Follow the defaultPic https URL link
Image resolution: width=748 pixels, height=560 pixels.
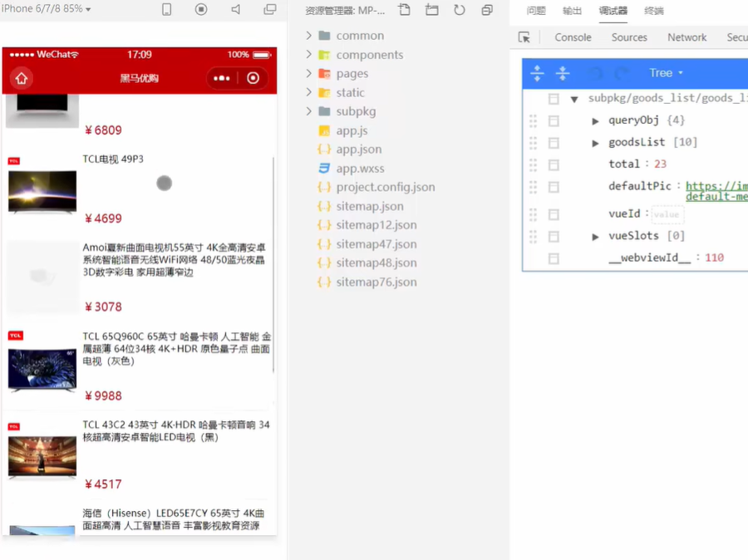point(716,191)
